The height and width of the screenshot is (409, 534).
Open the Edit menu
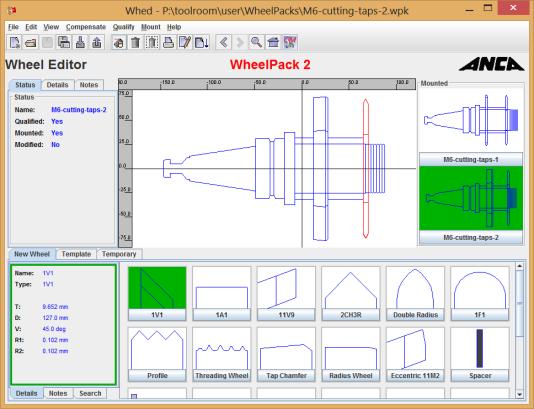tap(31, 27)
